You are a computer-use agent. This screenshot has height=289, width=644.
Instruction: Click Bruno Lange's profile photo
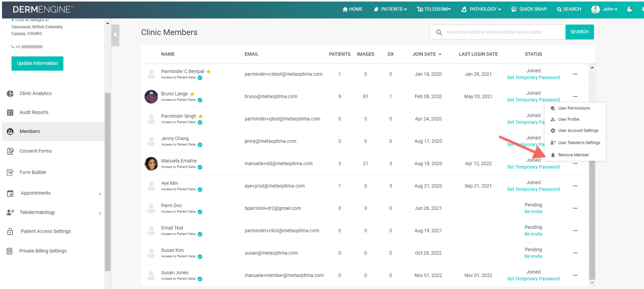tap(151, 97)
